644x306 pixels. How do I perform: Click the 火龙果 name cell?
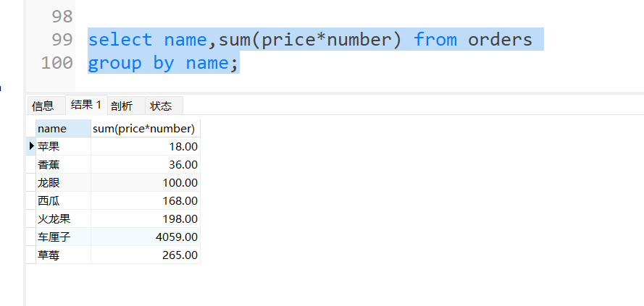[63, 218]
